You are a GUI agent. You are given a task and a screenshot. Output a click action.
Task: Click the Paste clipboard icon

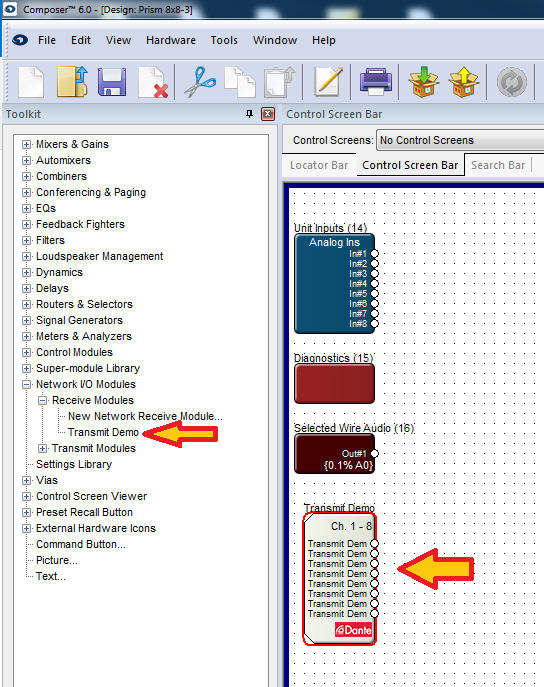280,82
